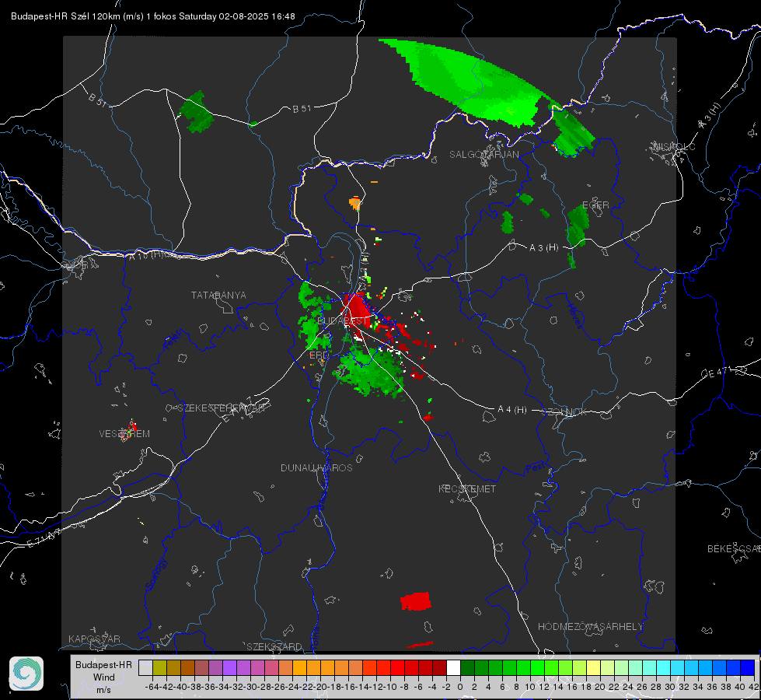Select the white zero-velocity legend swatch
The height and width of the screenshot is (700, 761).
(x=453, y=667)
